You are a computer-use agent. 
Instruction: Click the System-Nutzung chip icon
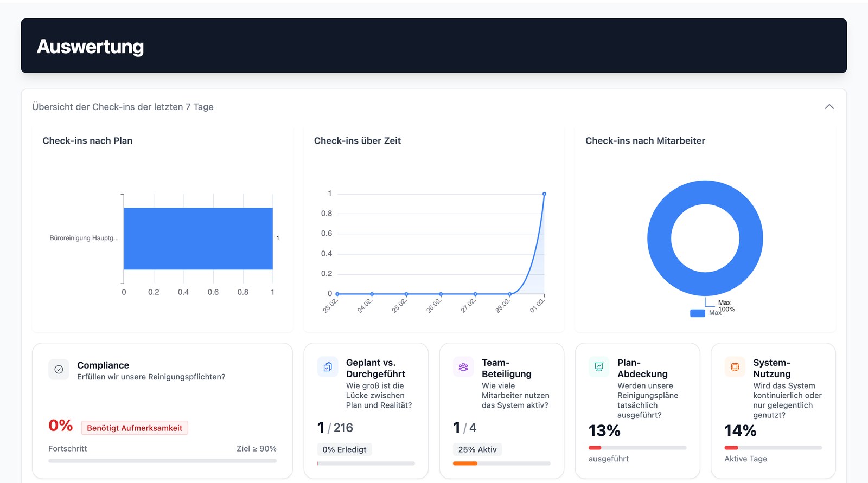click(x=735, y=367)
